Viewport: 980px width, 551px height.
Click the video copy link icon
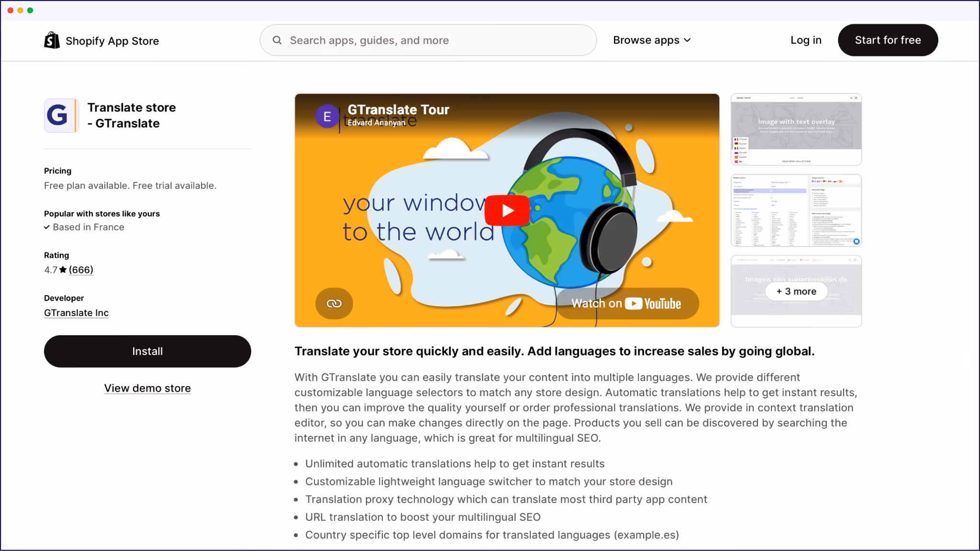pos(334,304)
